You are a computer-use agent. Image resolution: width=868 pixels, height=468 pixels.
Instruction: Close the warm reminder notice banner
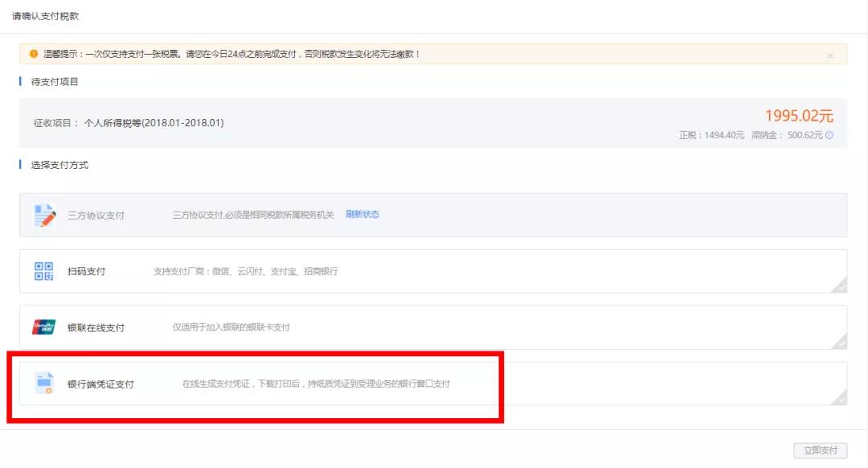829,55
